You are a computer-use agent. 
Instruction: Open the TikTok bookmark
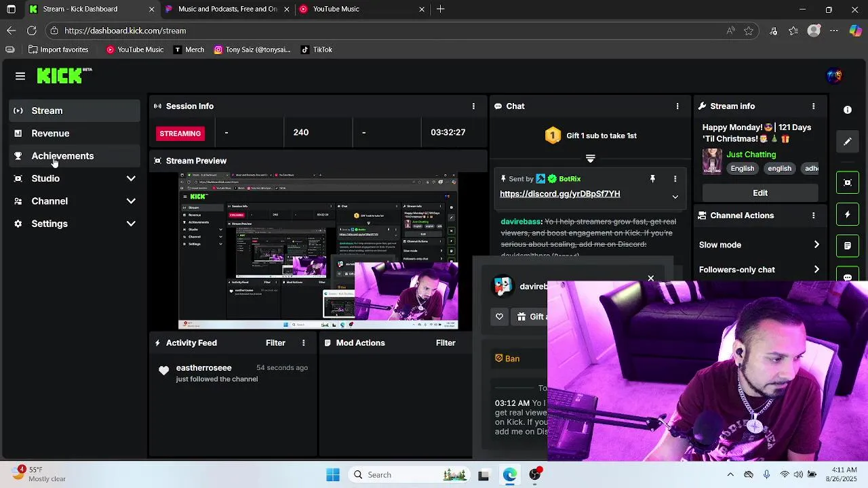(316, 49)
